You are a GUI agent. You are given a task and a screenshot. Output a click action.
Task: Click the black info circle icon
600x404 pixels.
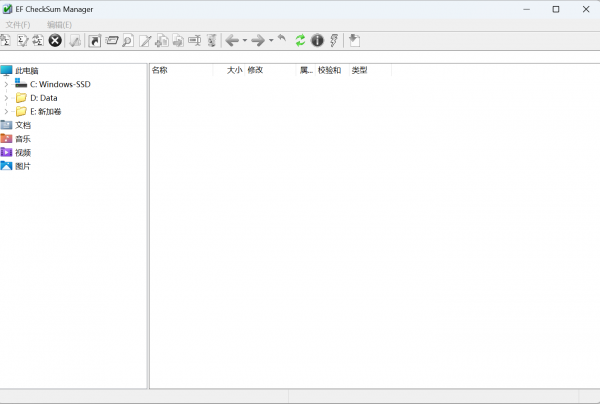317,41
